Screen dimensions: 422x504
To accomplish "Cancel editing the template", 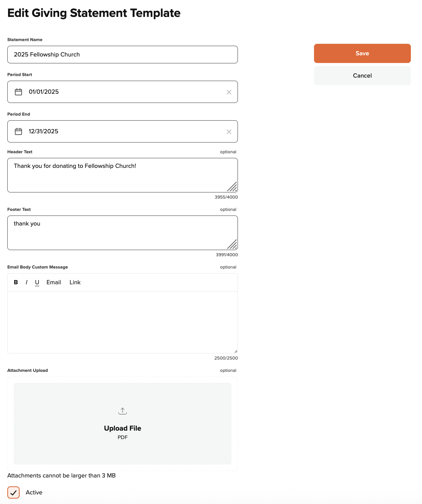I will pos(362,76).
